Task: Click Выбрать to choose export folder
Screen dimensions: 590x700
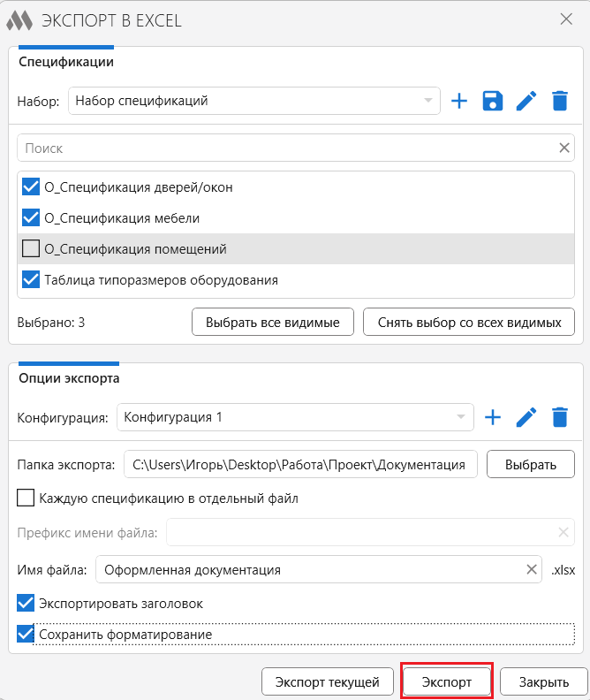Action: 531,464
